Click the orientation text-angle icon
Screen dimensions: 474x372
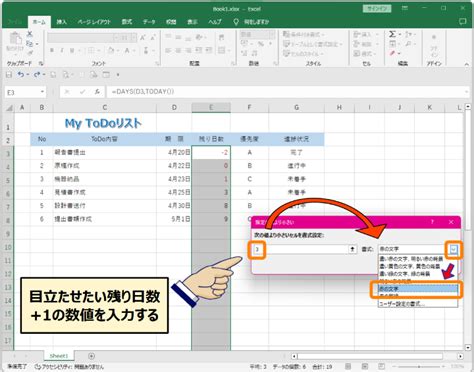[199, 37]
